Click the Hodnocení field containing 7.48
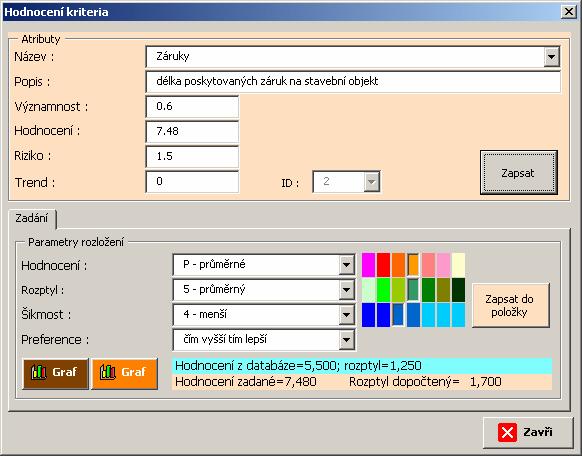 [192, 131]
